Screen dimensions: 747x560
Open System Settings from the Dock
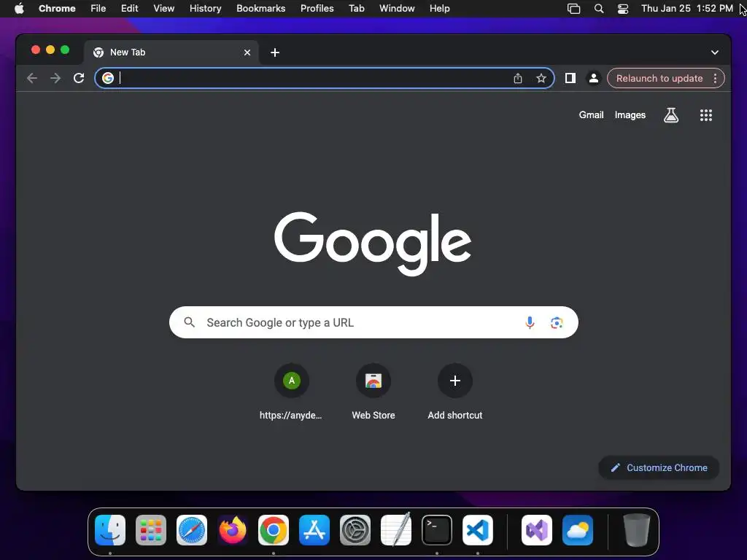pos(355,530)
